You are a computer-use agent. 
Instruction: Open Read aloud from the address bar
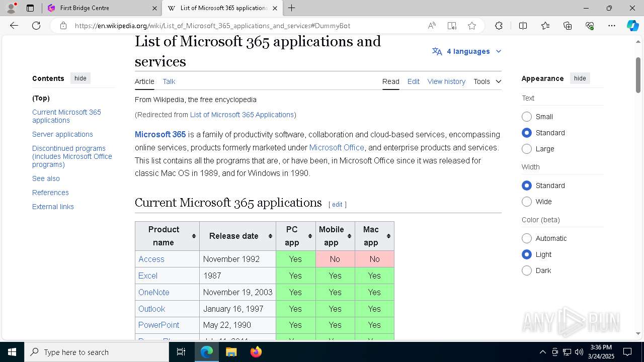432,26
